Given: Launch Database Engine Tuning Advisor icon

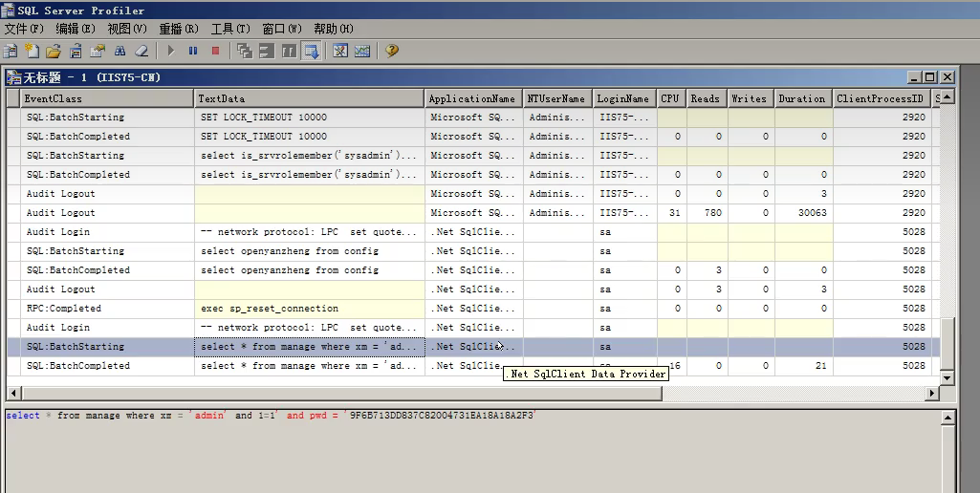Looking at the screenshot, I should point(340,51).
